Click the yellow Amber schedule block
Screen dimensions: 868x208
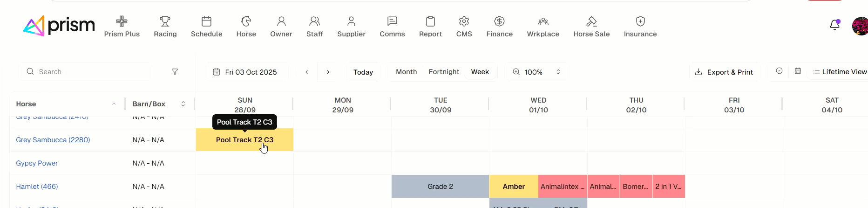[514, 187]
